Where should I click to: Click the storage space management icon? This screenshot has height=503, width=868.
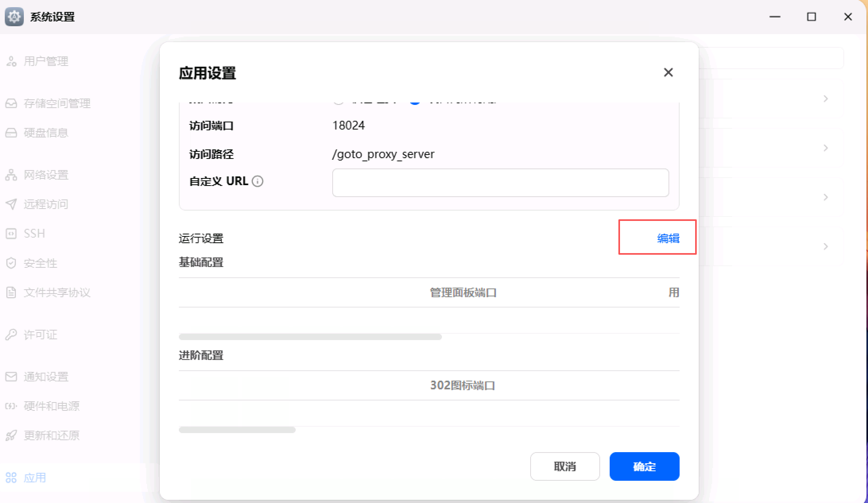click(11, 103)
